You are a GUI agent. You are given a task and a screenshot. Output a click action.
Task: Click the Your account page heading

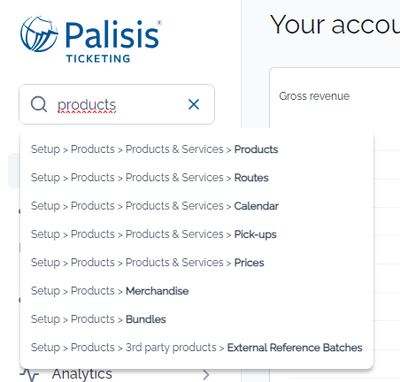pyautogui.click(x=335, y=25)
